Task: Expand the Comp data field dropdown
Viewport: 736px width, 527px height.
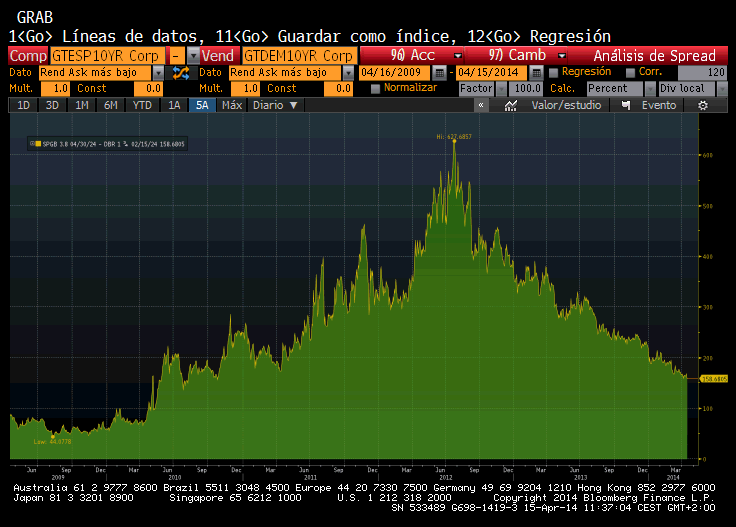Action: pyautogui.click(x=158, y=73)
